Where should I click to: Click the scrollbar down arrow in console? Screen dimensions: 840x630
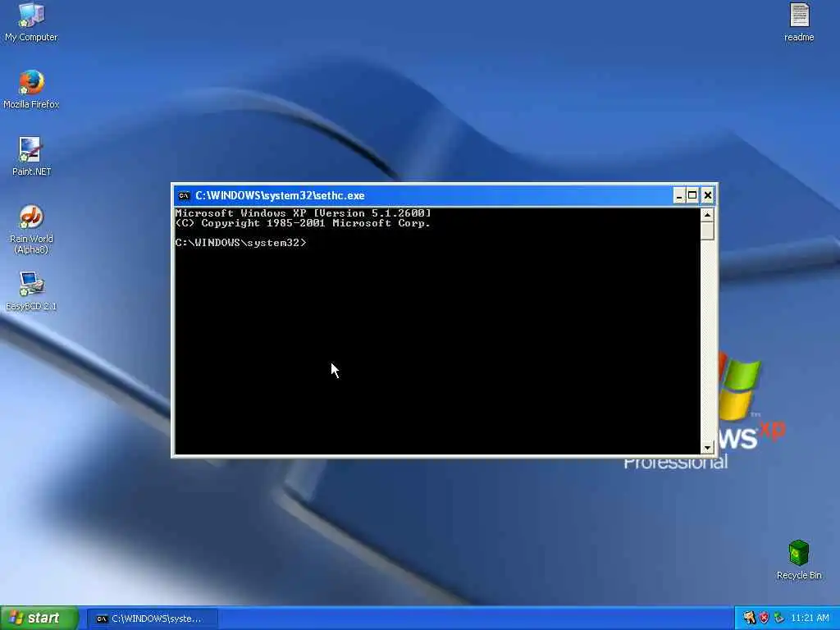coord(707,447)
